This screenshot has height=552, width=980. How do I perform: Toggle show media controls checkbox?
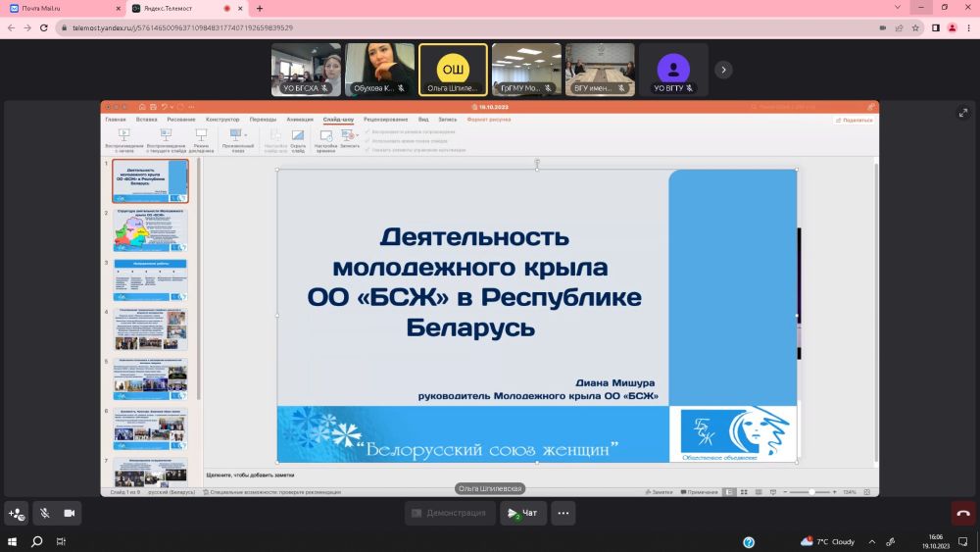[x=367, y=149]
